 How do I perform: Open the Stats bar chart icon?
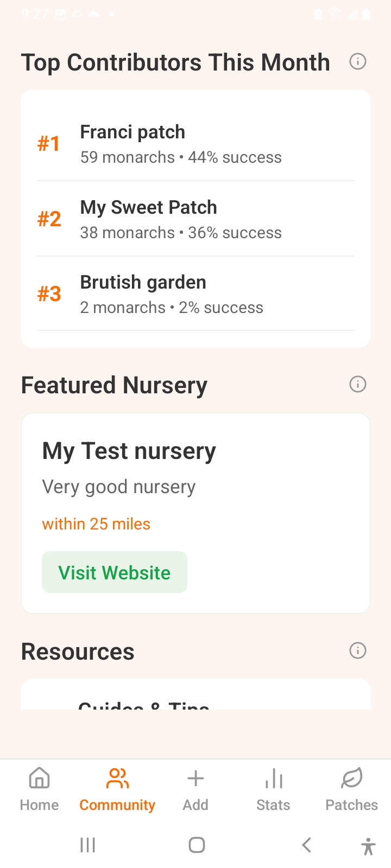pos(274,778)
